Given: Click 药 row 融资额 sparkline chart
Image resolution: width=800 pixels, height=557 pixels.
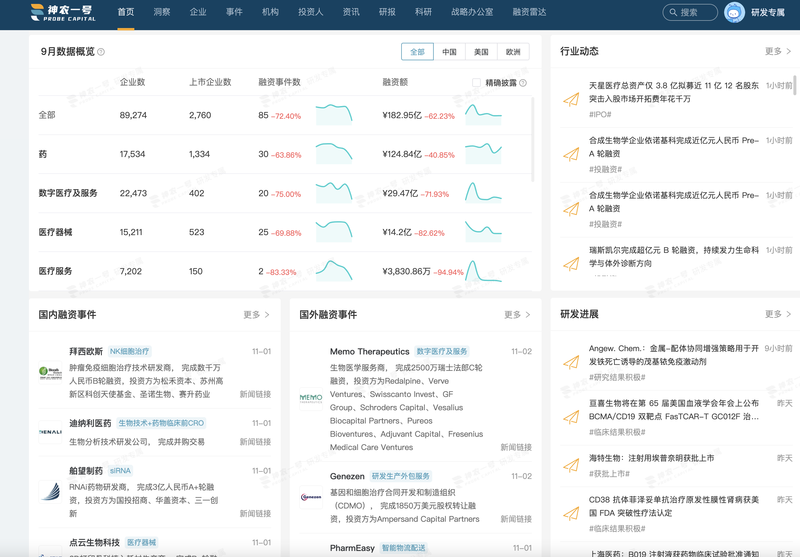Looking at the screenshot, I should pyautogui.click(x=483, y=154).
